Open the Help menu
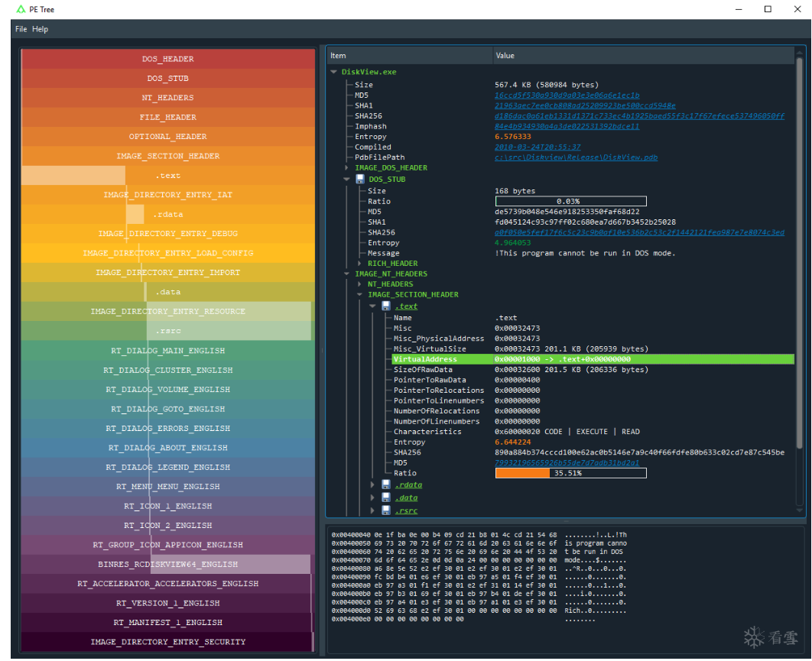Viewport: 812px width, 661px height. coord(40,29)
